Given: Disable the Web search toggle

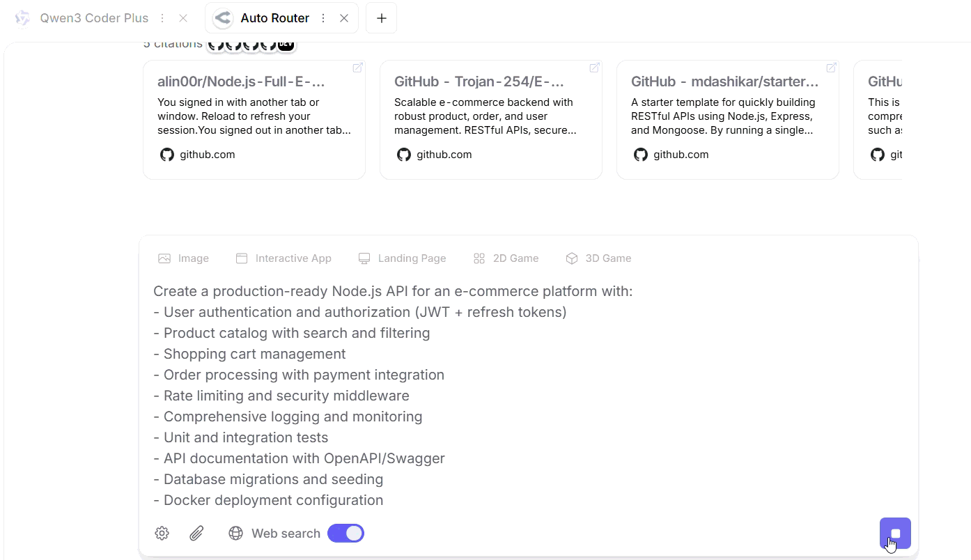Looking at the screenshot, I should (345, 534).
